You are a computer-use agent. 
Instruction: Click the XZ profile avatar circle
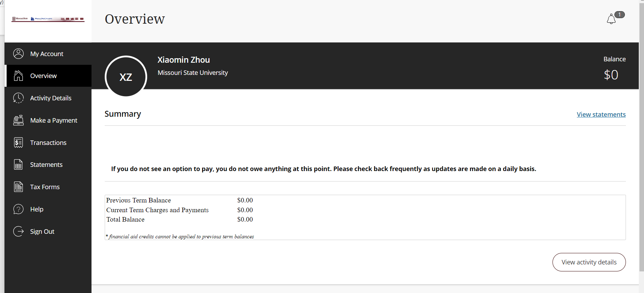pyautogui.click(x=126, y=76)
